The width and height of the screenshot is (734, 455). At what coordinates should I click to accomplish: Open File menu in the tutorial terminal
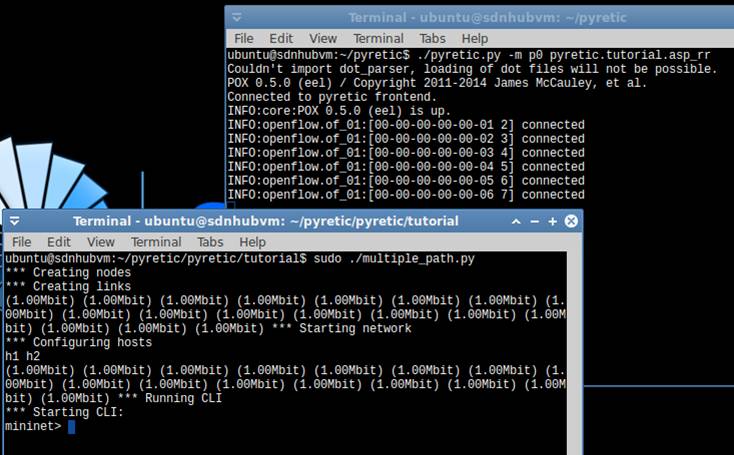click(x=21, y=242)
